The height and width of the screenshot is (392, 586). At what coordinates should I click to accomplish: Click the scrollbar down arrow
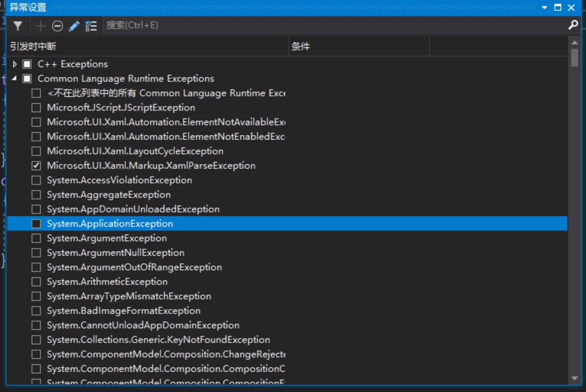point(575,378)
